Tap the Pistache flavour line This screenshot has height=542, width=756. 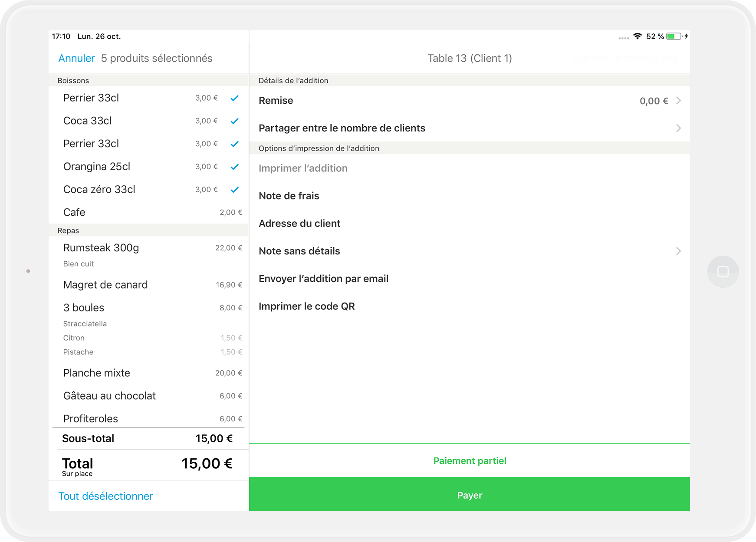point(78,352)
